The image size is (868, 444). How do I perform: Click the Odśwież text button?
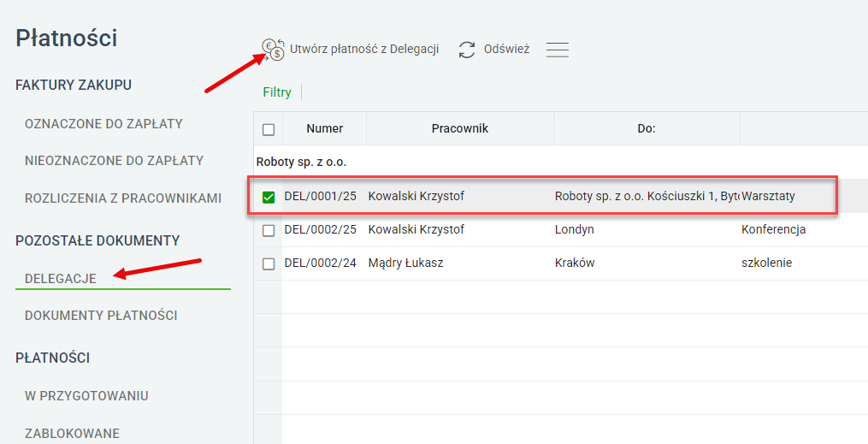(506, 50)
